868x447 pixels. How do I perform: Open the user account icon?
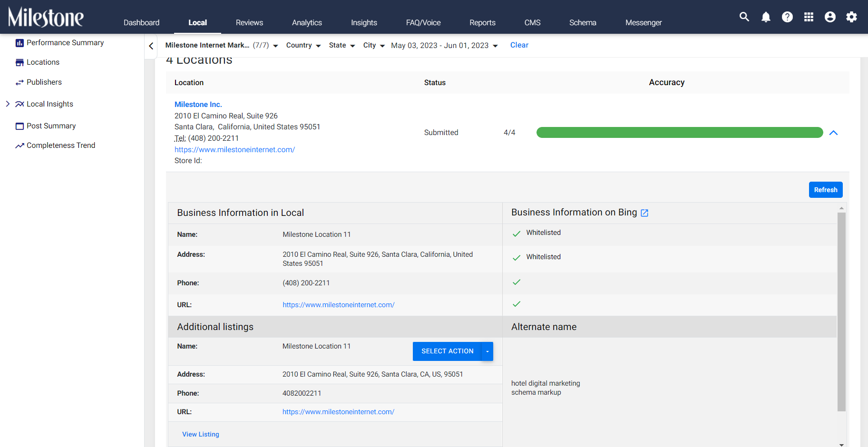pyautogui.click(x=830, y=17)
